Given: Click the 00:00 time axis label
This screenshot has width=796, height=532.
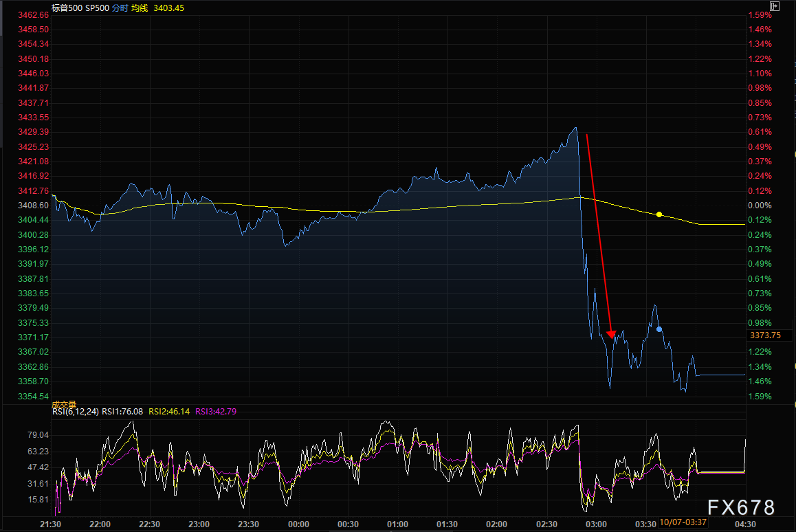Looking at the screenshot, I should [298, 524].
